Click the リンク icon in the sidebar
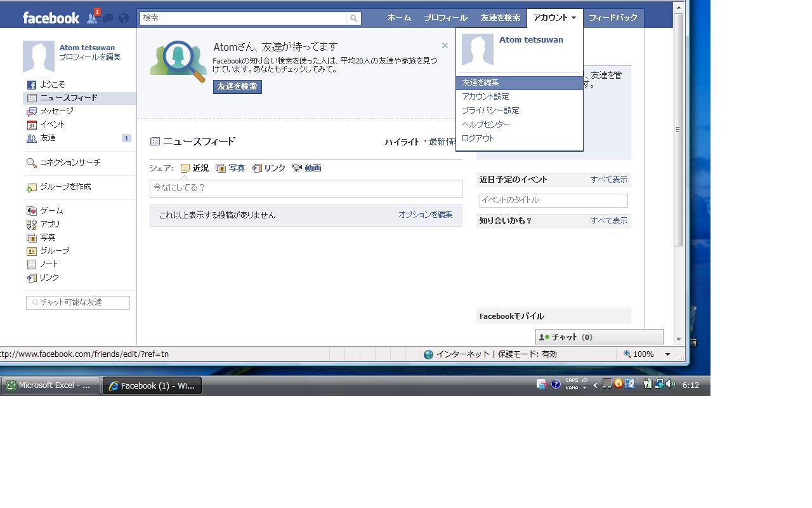 (x=31, y=277)
